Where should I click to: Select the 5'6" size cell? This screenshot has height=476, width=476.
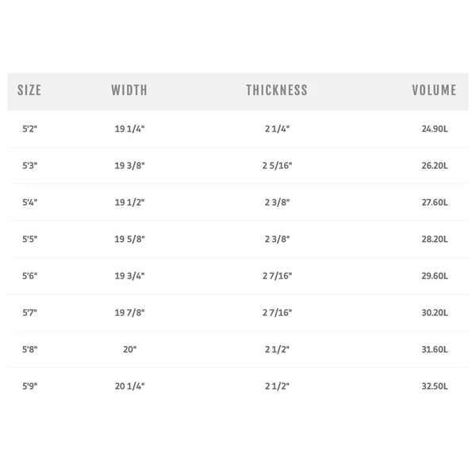30,275
